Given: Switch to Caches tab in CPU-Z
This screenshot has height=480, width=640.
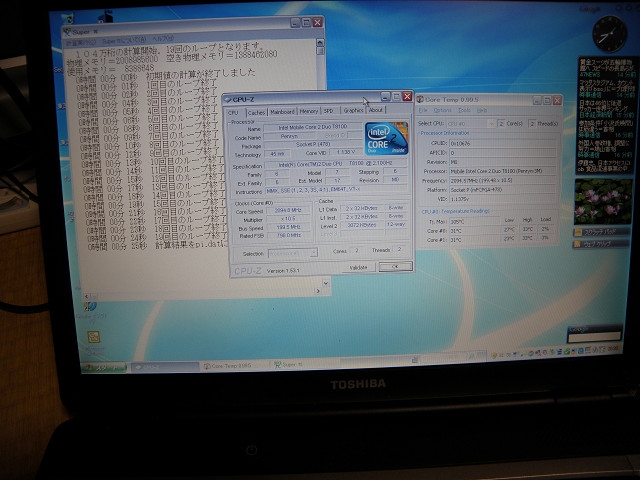Looking at the screenshot, I should pos(256,112).
